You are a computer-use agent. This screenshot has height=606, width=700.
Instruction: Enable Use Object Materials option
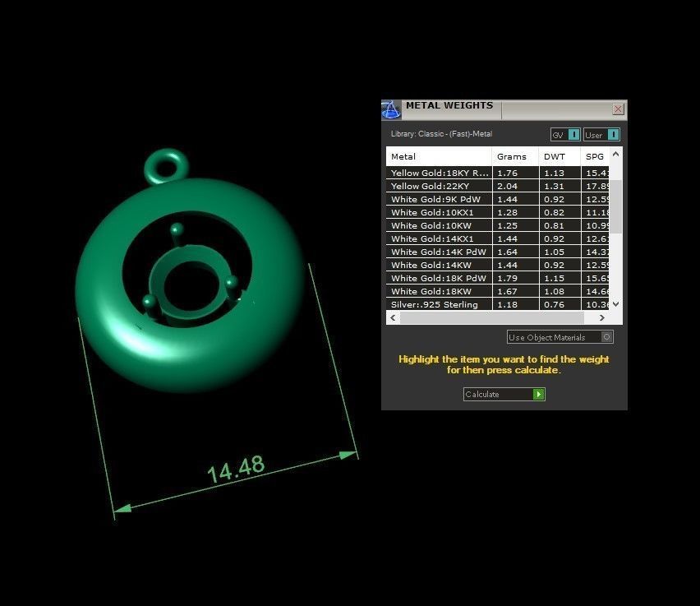click(x=560, y=337)
